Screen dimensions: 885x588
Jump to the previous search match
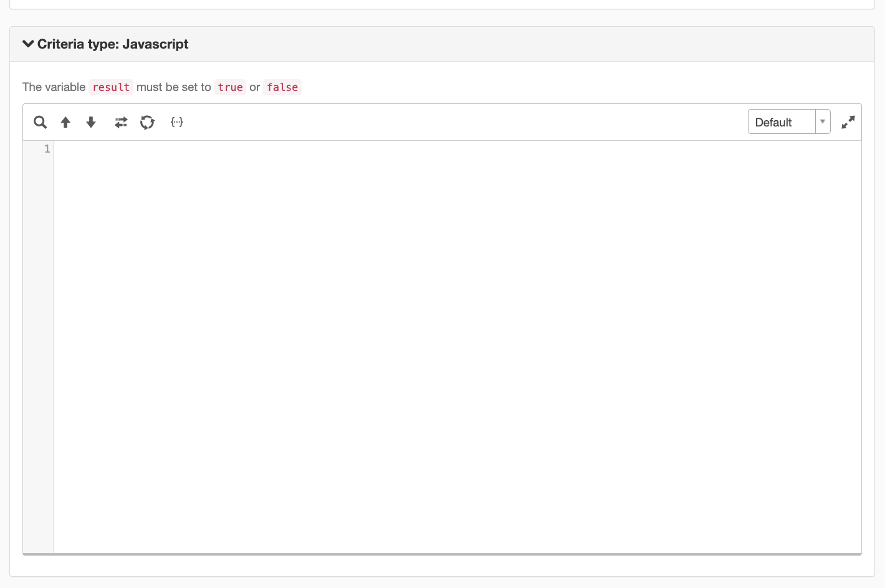click(65, 122)
